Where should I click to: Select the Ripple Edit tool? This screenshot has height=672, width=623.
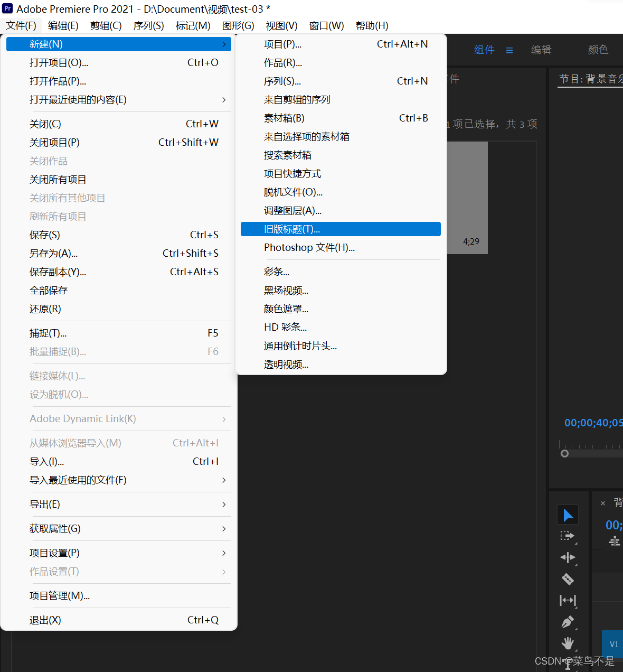click(568, 557)
